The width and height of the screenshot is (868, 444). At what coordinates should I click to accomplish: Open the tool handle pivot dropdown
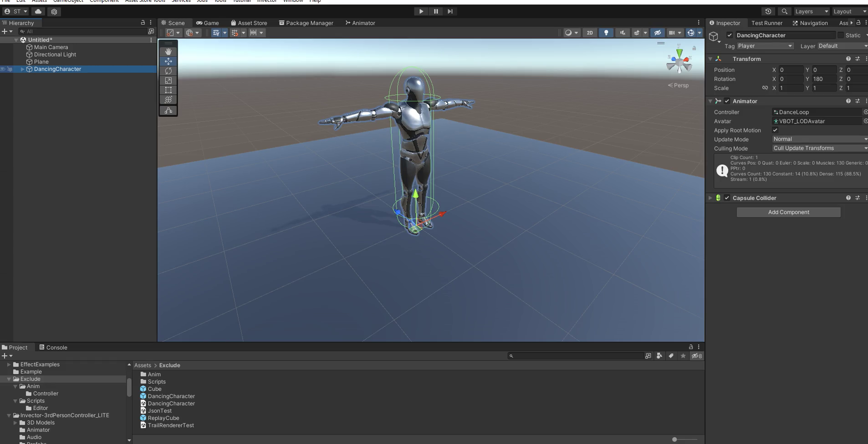173,33
